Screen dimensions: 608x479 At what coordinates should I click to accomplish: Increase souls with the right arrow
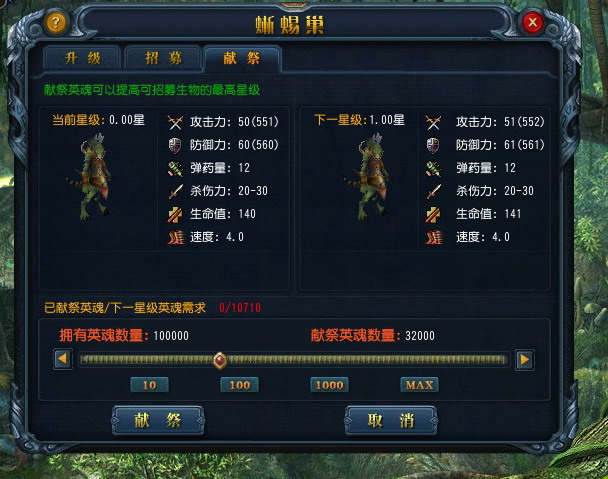pyautogui.click(x=525, y=360)
